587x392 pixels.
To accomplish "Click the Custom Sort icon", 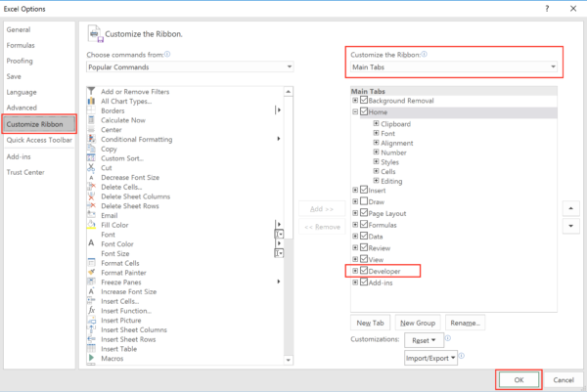I will click(91, 158).
